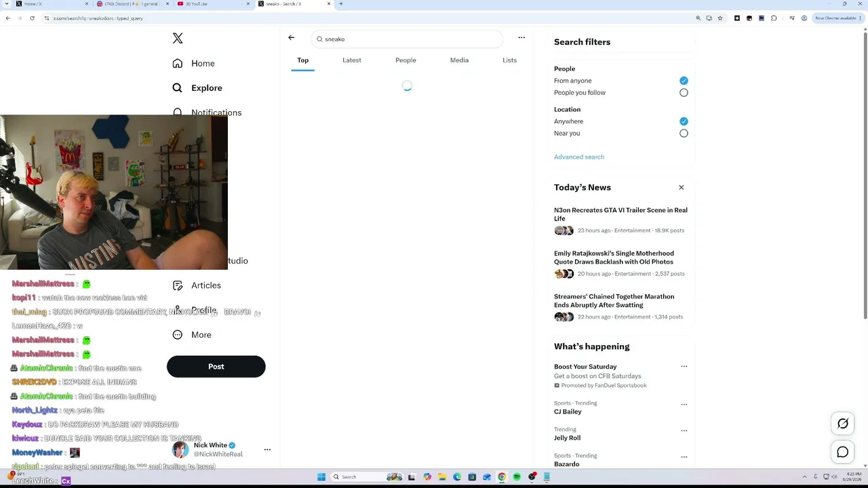Open the Chrome Extensions puzzle icon
Image resolution: width=868 pixels, height=488 pixels.
pyautogui.click(x=773, y=18)
